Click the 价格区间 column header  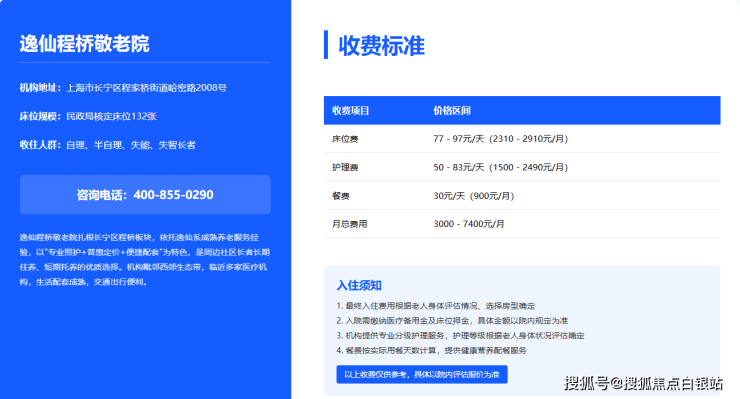click(x=452, y=110)
